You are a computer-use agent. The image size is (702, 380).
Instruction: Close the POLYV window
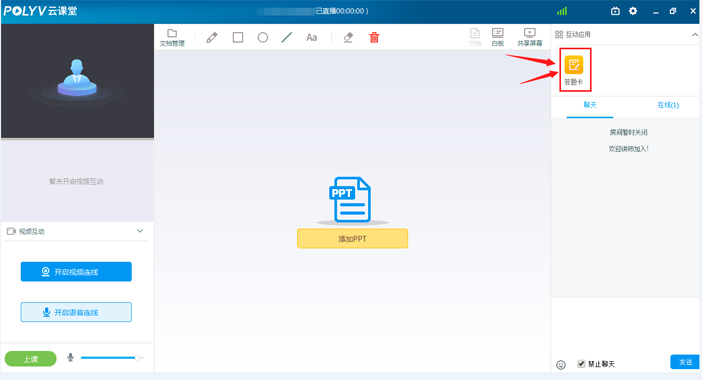[693, 11]
